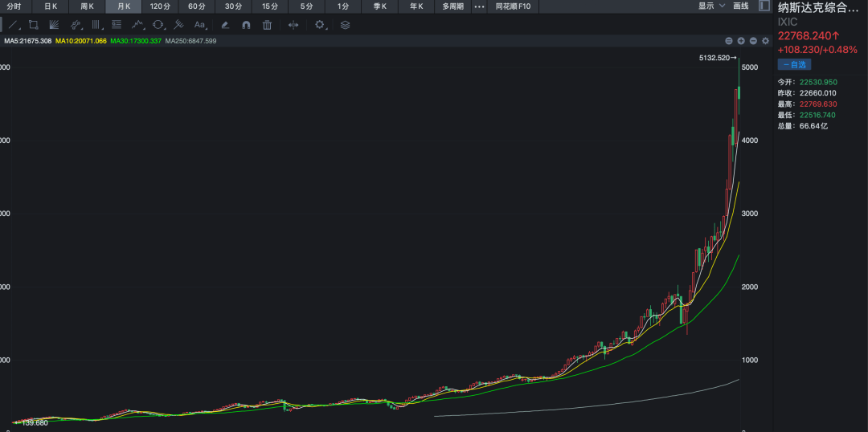Enable the magnet snap tool
The width and height of the screenshot is (868, 432).
pos(246,25)
